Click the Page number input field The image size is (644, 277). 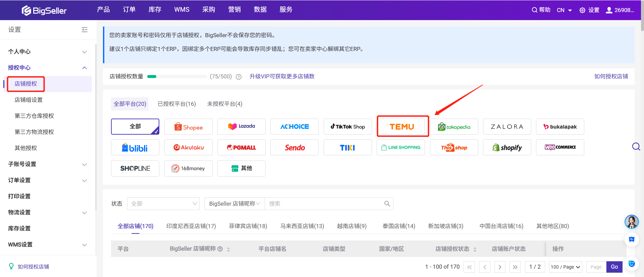click(596, 267)
